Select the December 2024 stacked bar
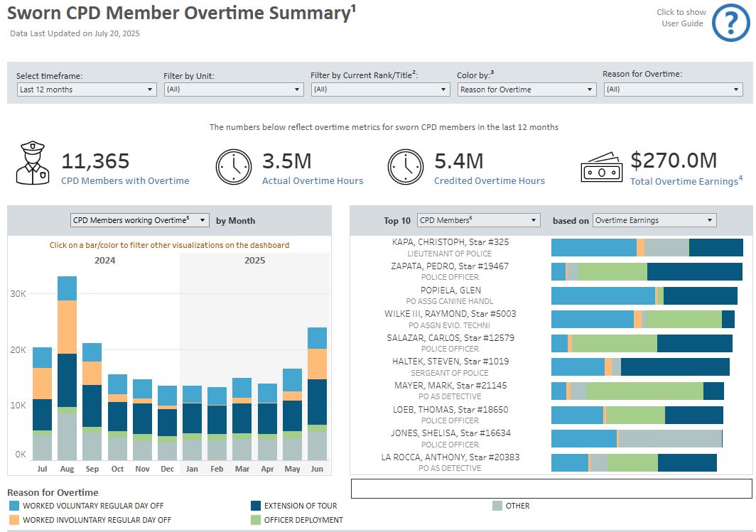This screenshot has width=756, height=532. pos(167,423)
